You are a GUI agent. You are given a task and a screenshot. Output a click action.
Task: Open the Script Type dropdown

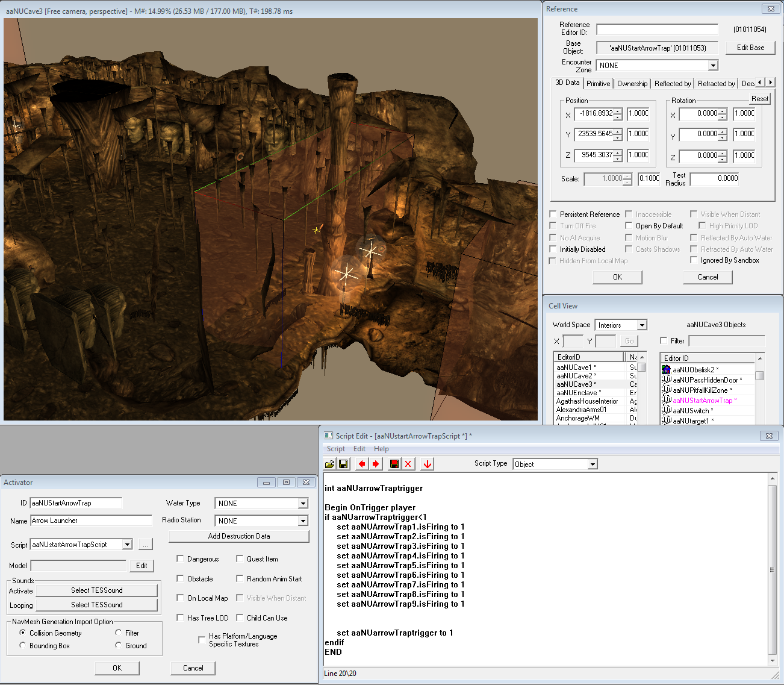(x=593, y=464)
